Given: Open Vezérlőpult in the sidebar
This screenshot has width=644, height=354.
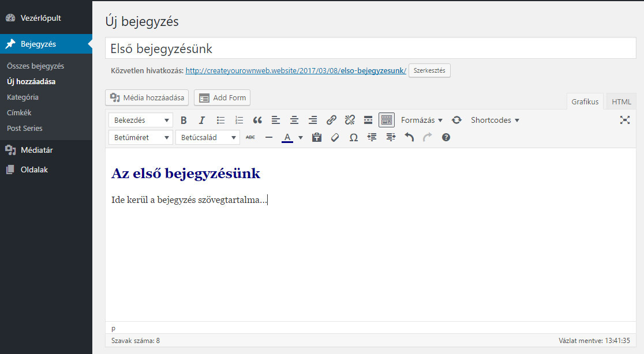Looking at the screenshot, I should (x=46, y=18).
